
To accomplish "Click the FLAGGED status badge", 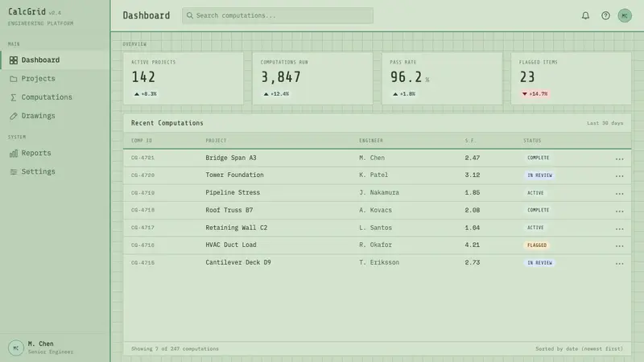I will coord(537,245).
